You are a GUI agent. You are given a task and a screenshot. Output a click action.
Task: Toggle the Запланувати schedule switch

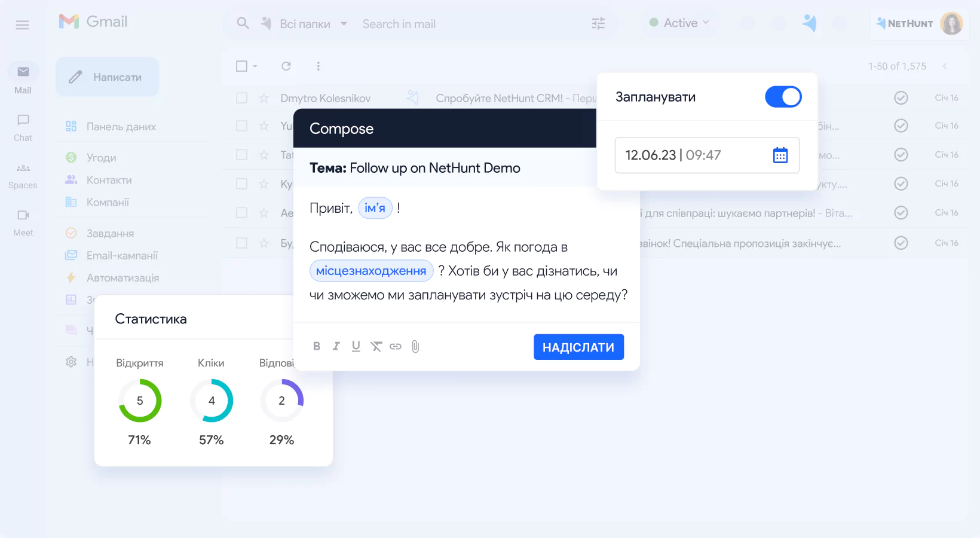pos(783,97)
